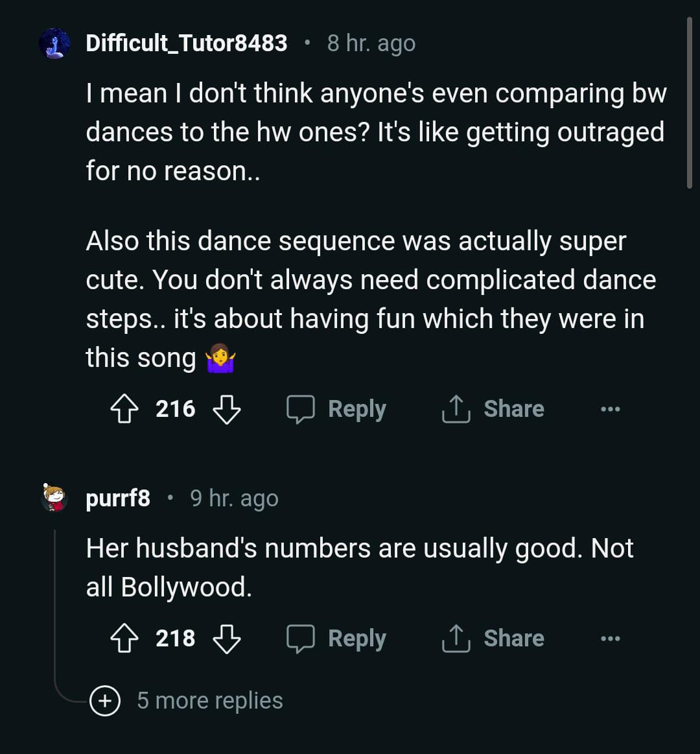Click the page scrollbar thumb
Image resolution: width=700 pixels, height=754 pixels.
tap(689, 104)
